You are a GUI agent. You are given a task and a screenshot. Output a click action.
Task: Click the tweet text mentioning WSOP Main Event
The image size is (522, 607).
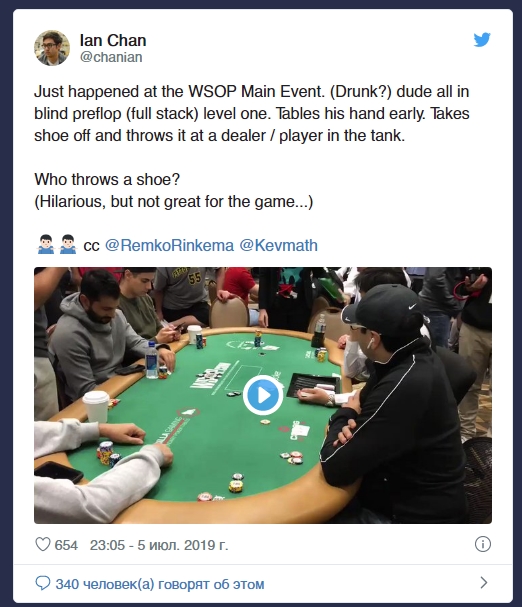pyautogui.click(x=252, y=113)
